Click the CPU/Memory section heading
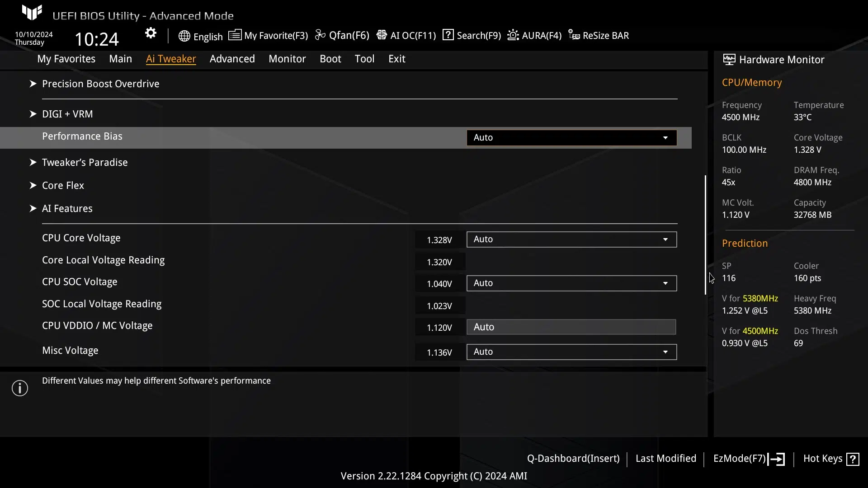 tap(752, 83)
